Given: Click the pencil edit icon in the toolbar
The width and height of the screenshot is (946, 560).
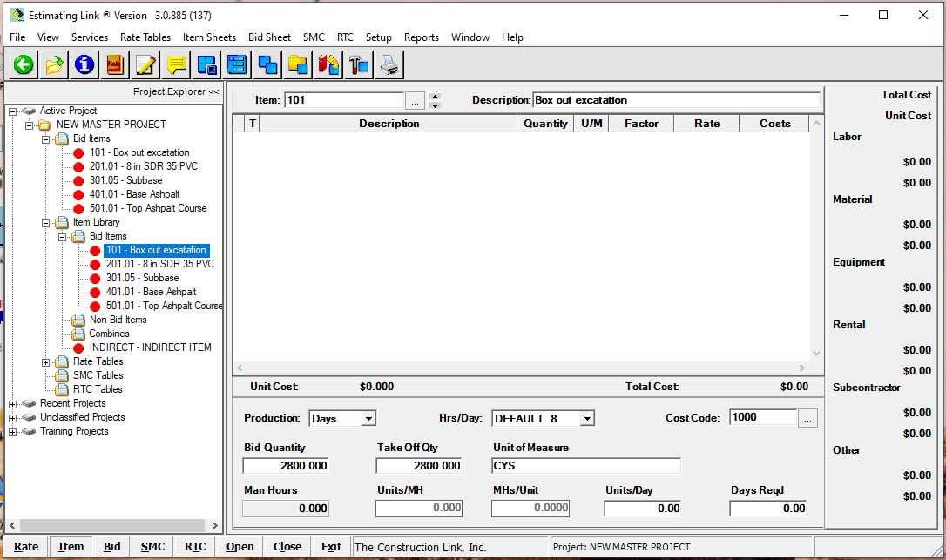Looking at the screenshot, I should pyautogui.click(x=145, y=64).
